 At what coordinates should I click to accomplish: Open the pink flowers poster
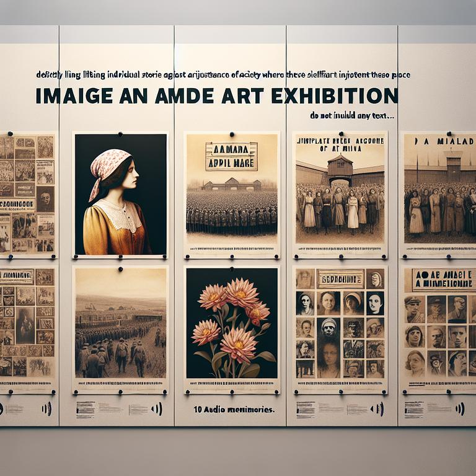click(232, 327)
